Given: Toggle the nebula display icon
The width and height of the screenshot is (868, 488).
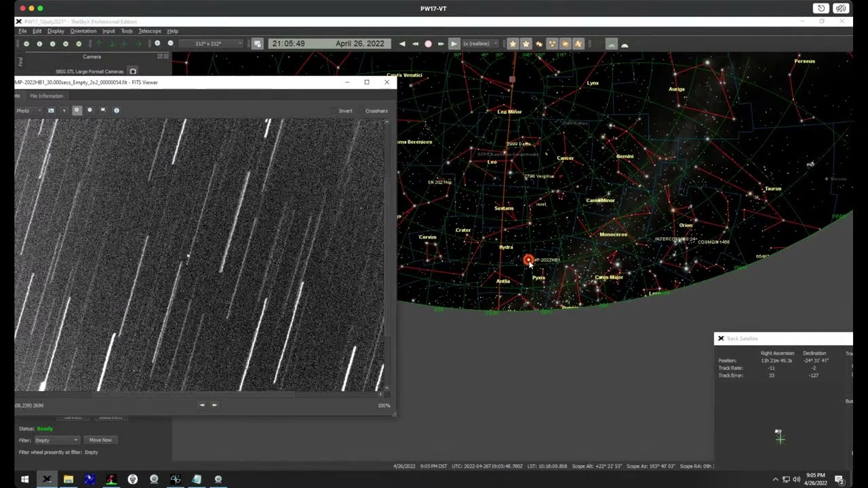Looking at the screenshot, I should point(578,43).
